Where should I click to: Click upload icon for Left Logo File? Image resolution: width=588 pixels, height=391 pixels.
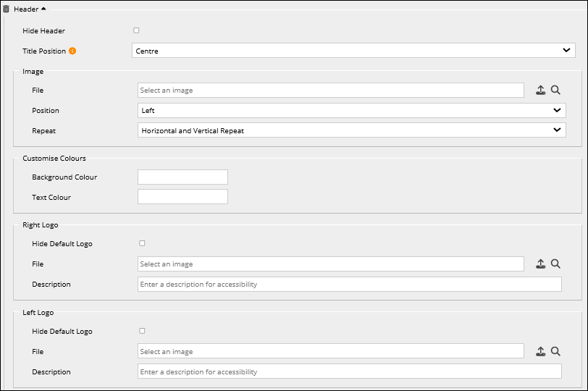tap(540, 351)
